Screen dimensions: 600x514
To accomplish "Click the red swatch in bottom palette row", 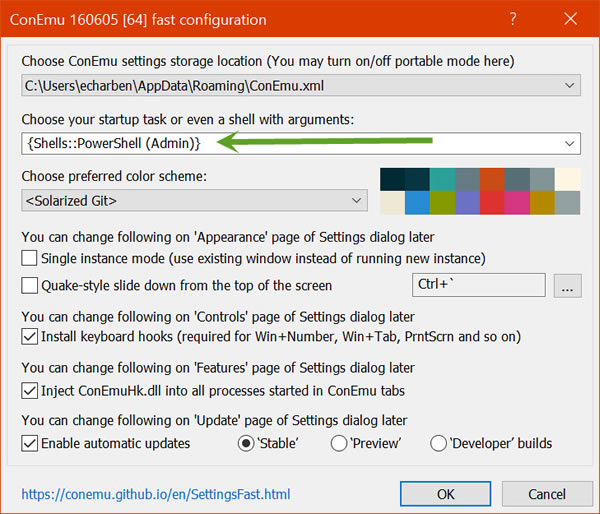I will pos(492,202).
